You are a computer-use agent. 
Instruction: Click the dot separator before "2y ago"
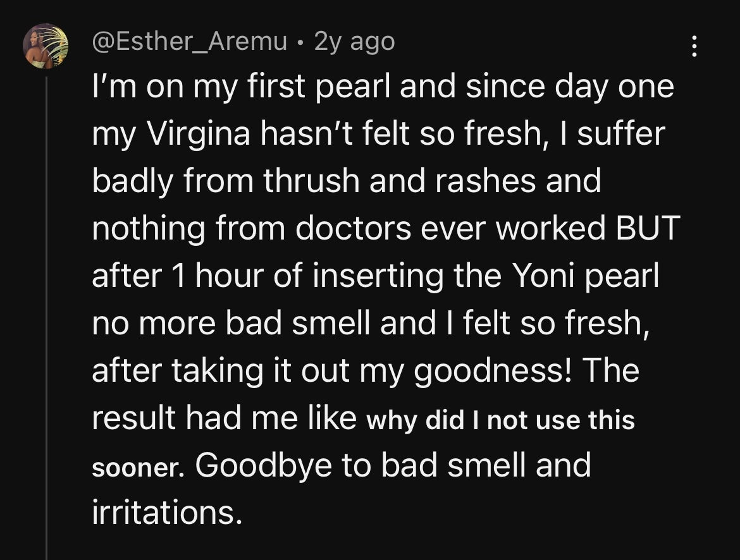[300, 43]
